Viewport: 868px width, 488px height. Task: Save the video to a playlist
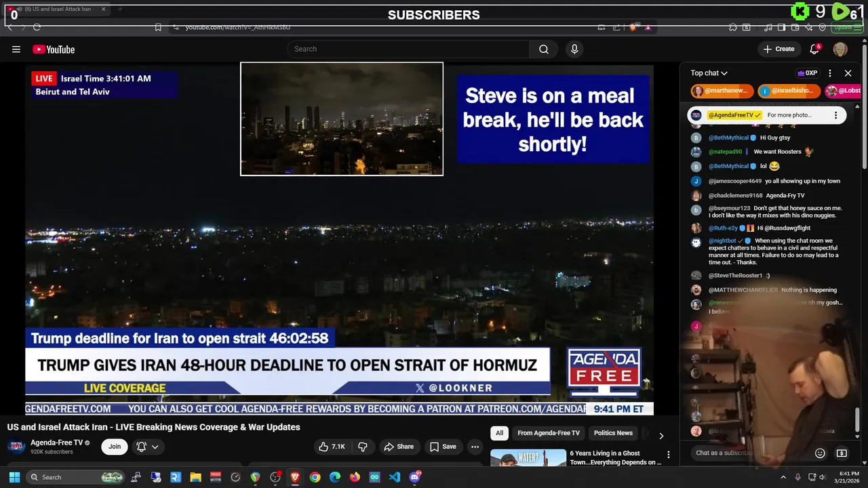pyautogui.click(x=443, y=447)
